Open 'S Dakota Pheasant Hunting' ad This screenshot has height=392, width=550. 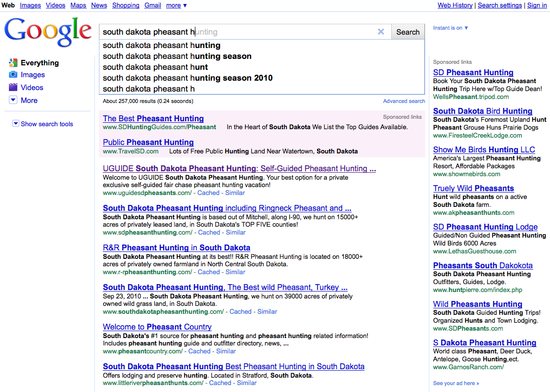pyautogui.click(x=485, y=343)
